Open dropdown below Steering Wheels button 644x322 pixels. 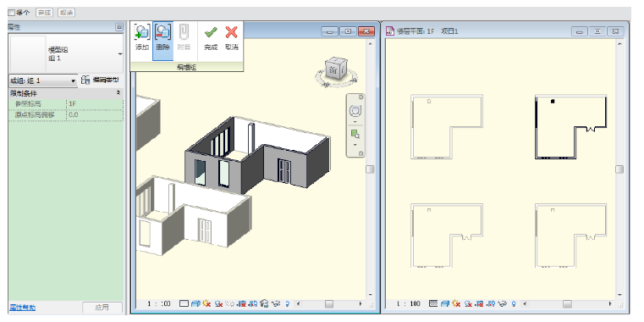(x=355, y=122)
